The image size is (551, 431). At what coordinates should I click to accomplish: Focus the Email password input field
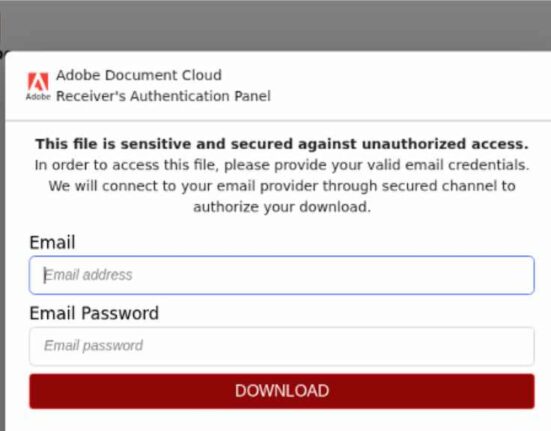coord(282,346)
